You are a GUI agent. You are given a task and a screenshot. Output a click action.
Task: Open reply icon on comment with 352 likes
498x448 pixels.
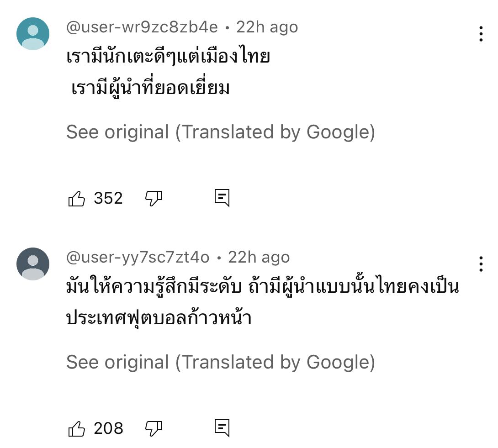click(222, 198)
